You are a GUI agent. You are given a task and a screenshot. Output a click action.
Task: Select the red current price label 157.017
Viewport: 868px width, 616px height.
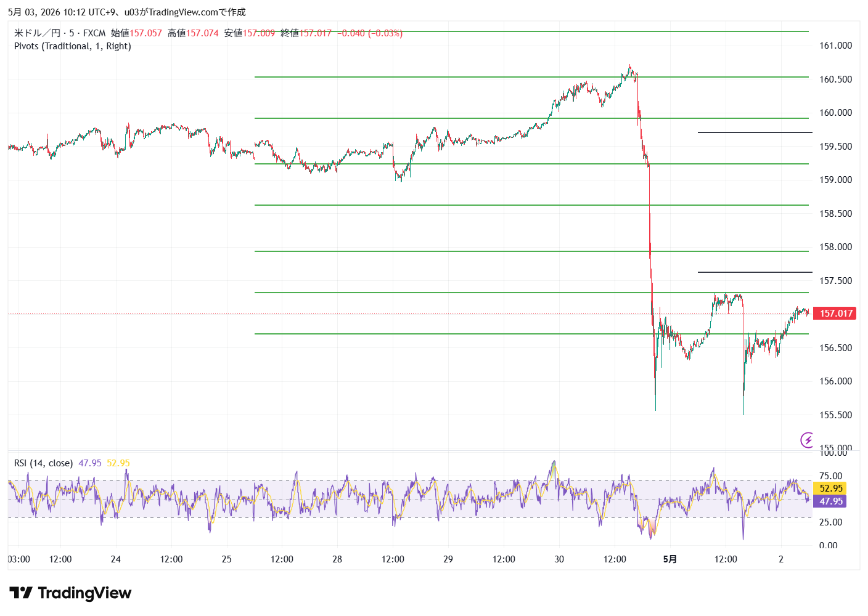coord(836,314)
